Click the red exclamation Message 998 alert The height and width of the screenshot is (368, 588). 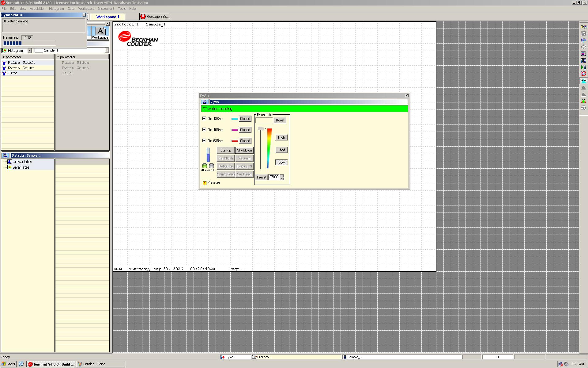point(155,17)
